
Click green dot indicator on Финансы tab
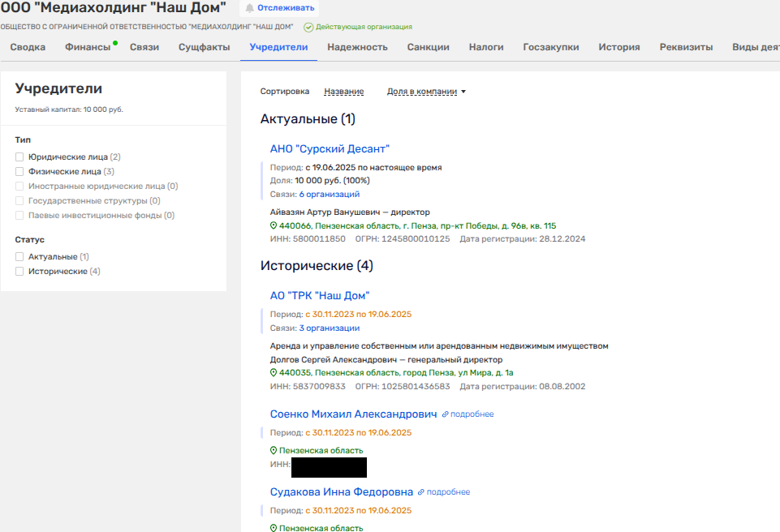coord(116,42)
